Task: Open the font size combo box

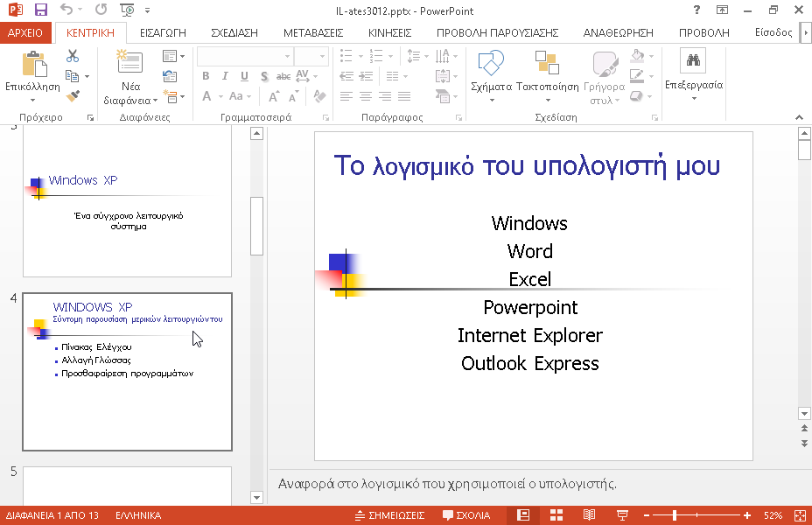Action: point(311,56)
